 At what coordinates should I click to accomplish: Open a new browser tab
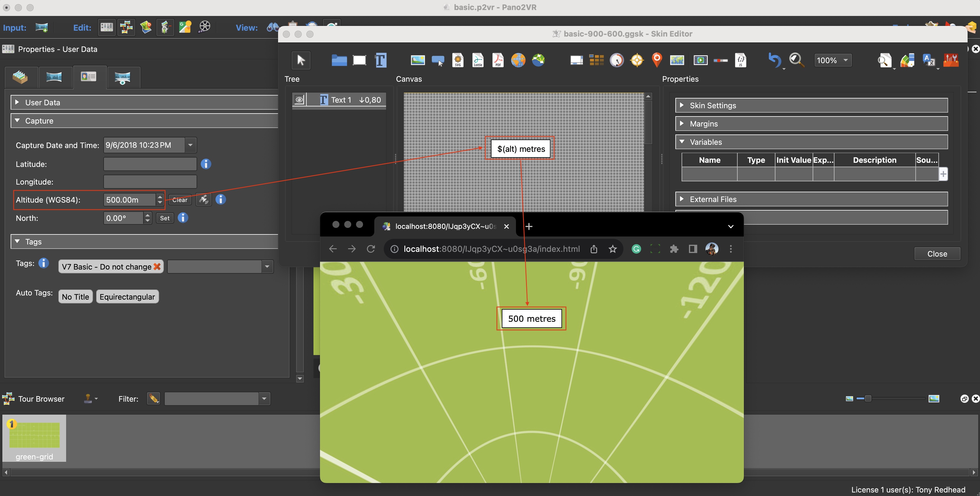click(x=529, y=226)
